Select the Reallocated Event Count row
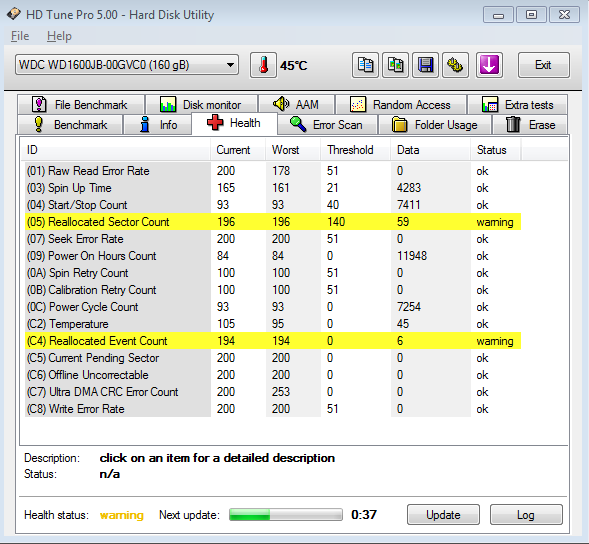589x544 pixels. coord(273,341)
